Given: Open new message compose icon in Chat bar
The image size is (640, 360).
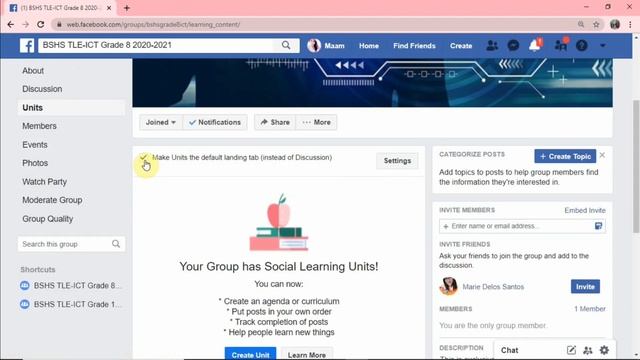Looking at the screenshot, I should coord(571,350).
